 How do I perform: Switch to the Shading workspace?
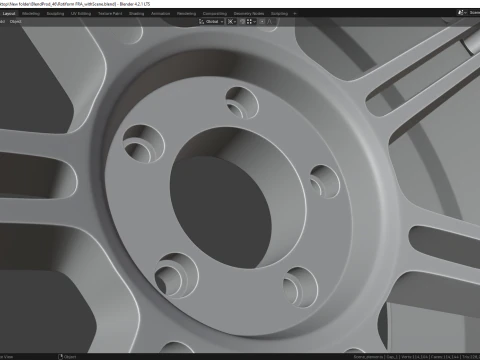[137, 14]
